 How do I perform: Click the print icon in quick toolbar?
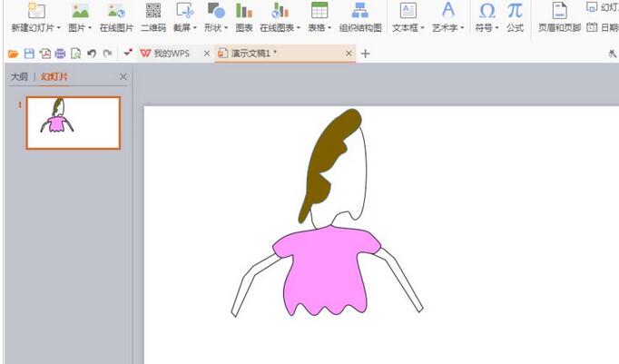60,54
